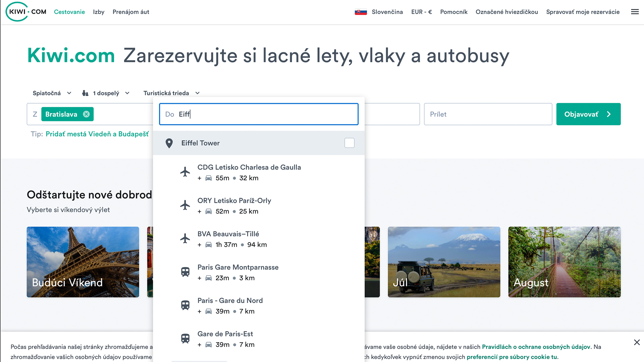
Task: Open the Kiwi.com logo homepage
Action: point(26,12)
